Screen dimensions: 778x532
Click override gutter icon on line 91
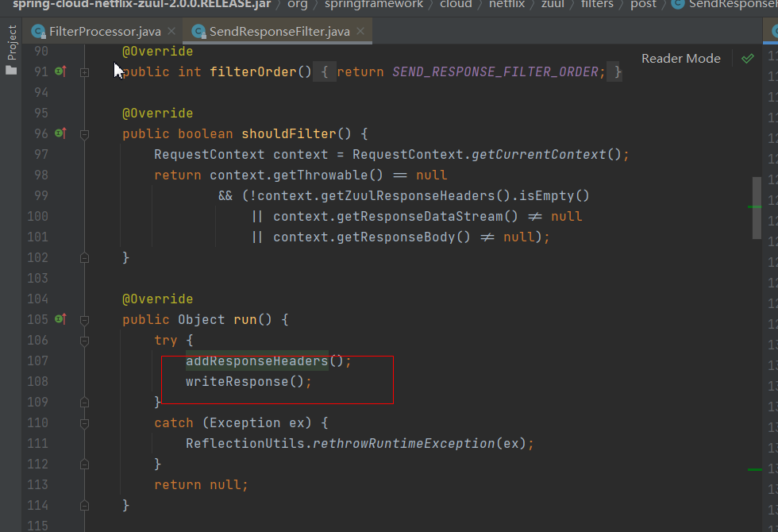tap(60, 71)
